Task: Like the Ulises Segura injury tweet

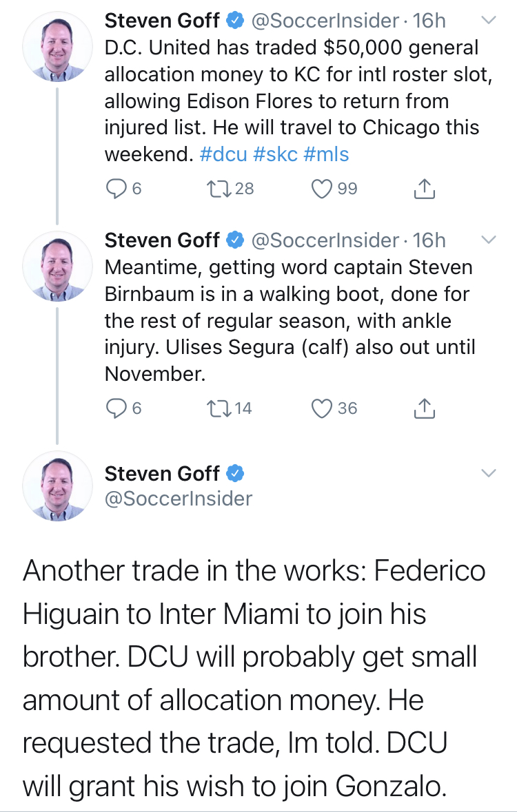Action: pyautogui.click(x=322, y=408)
